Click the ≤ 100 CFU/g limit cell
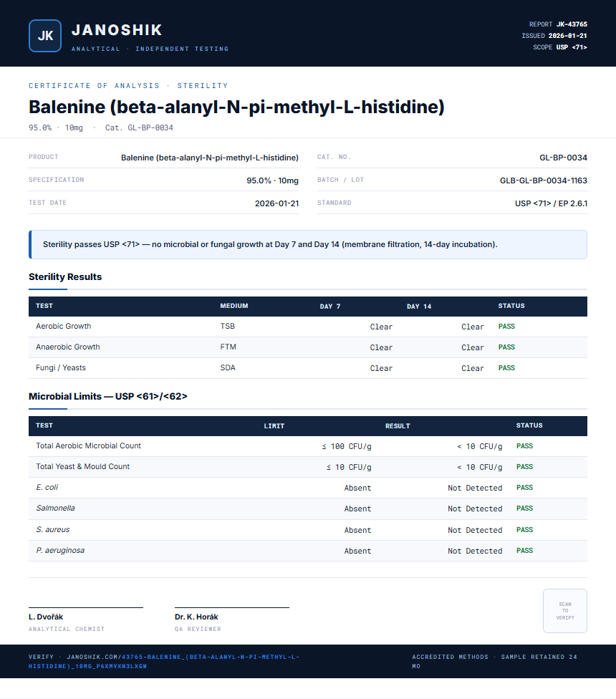616x699 pixels. (347, 446)
